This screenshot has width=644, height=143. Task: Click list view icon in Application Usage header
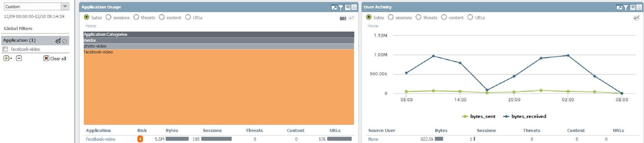point(347,7)
